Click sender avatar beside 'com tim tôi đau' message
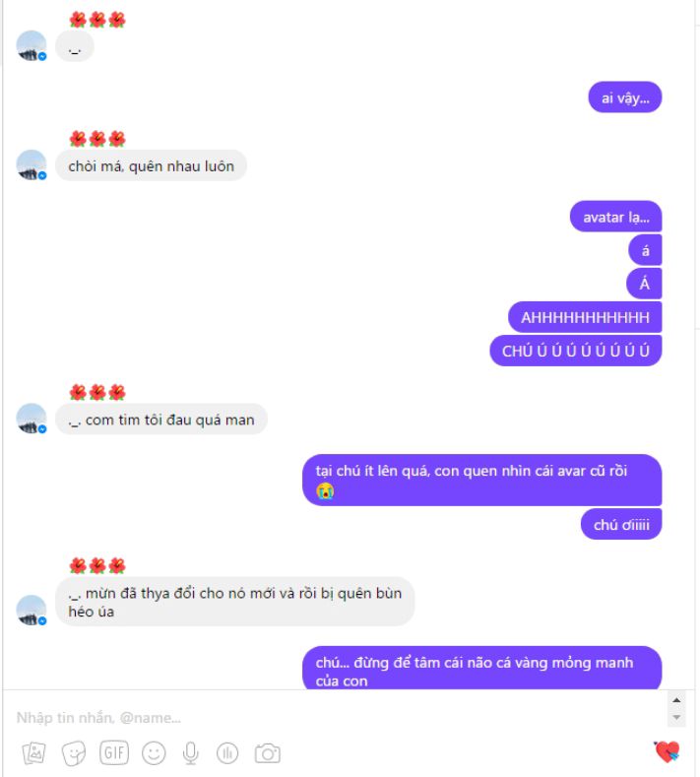 [32, 419]
